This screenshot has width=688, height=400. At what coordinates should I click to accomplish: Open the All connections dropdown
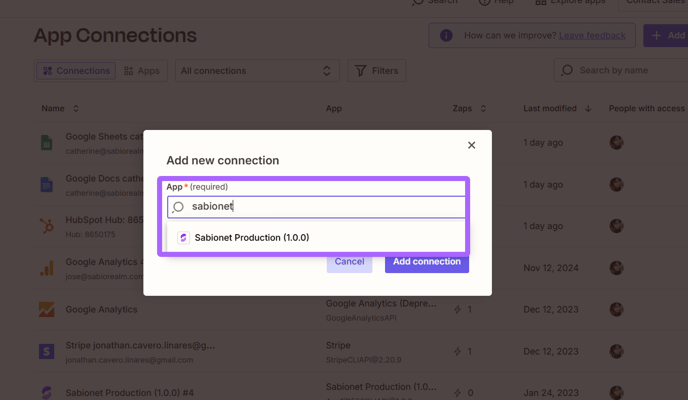[257, 71]
